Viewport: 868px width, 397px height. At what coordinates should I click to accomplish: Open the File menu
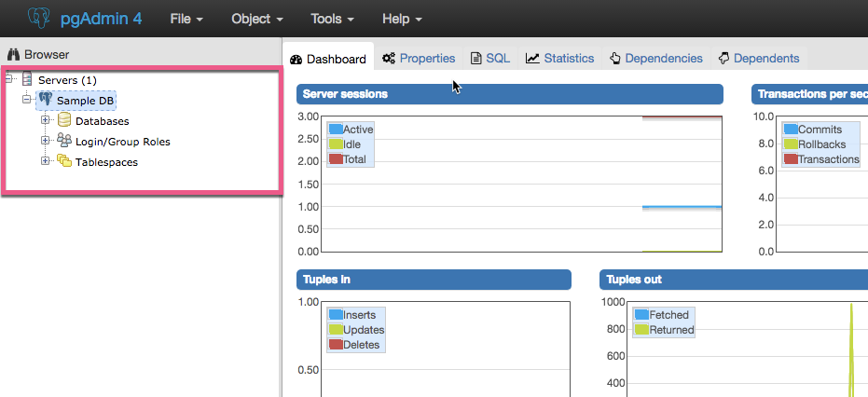pyautogui.click(x=186, y=19)
